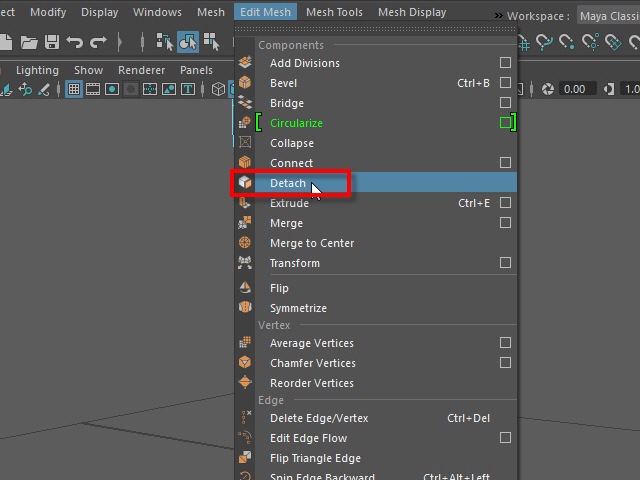Screen dimensions: 640x480
Task: Click the Undo arrow icon
Action: click(75, 42)
